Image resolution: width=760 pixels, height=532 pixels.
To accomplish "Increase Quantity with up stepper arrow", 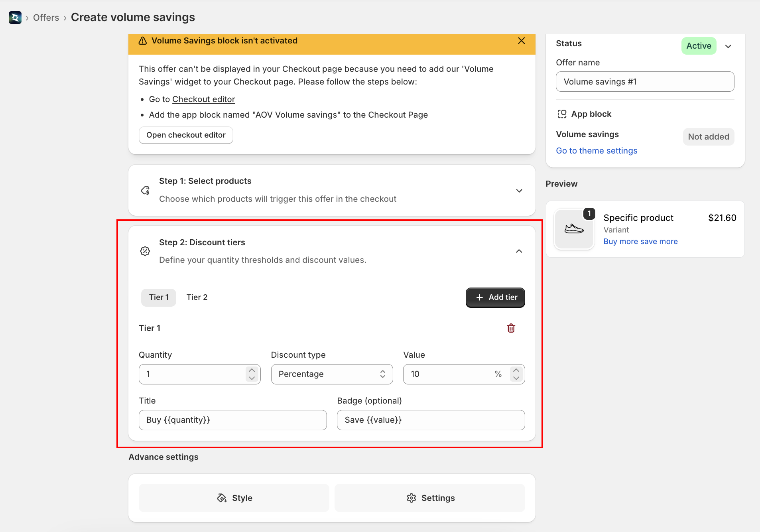I will tap(252, 370).
